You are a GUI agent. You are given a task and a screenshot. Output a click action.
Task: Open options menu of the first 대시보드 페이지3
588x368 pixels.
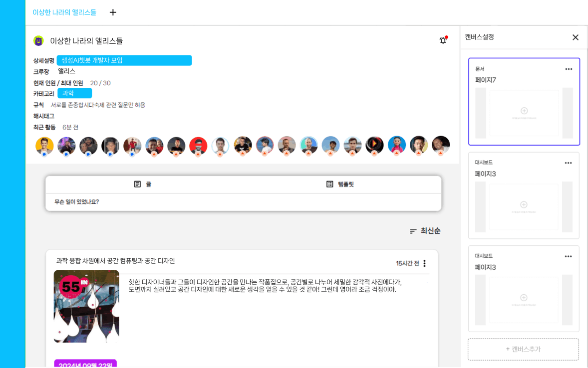point(568,163)
